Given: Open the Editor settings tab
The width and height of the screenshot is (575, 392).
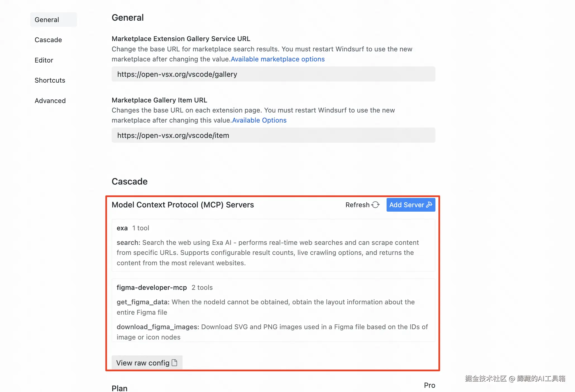Looking at the screenshot, I should [44, 60].
